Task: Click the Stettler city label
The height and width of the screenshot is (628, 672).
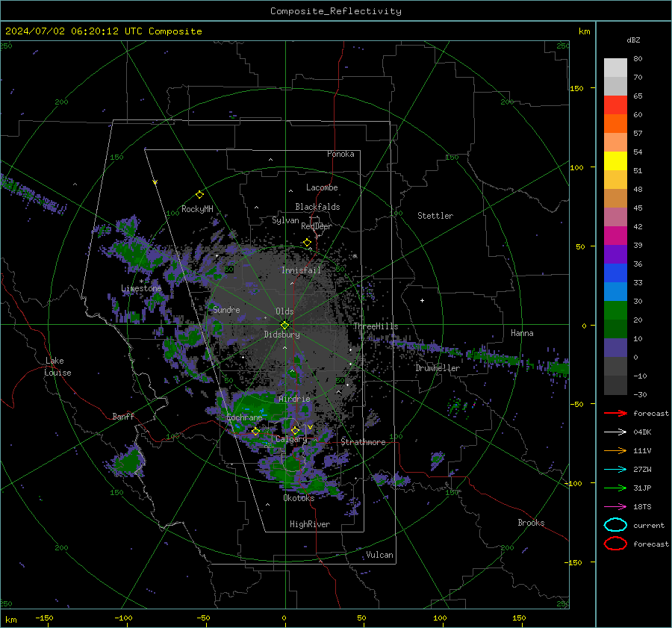Action: pyautogui.click(x=435, y=216)
